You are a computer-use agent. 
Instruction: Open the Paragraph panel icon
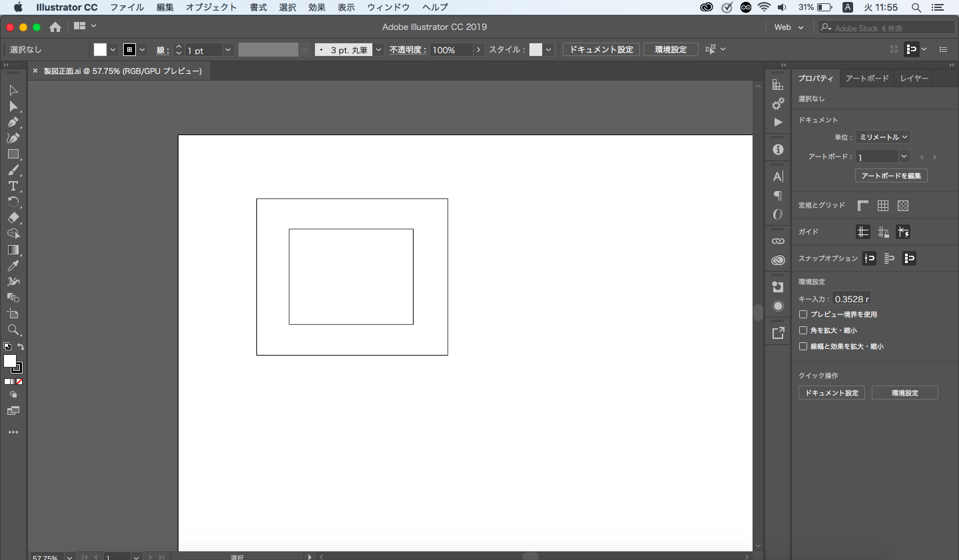pos(778,196)
